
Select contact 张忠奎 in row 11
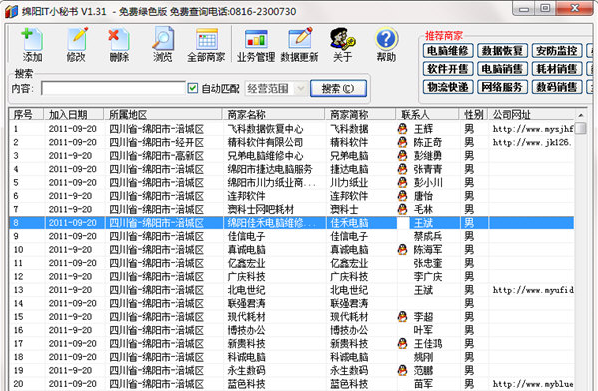(x=428, y=263)
